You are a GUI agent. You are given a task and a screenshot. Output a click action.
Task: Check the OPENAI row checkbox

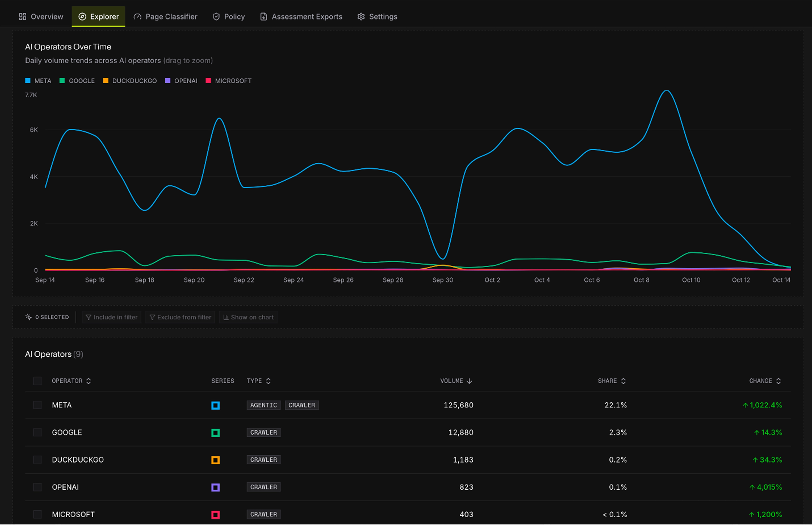tap(37, 487)
